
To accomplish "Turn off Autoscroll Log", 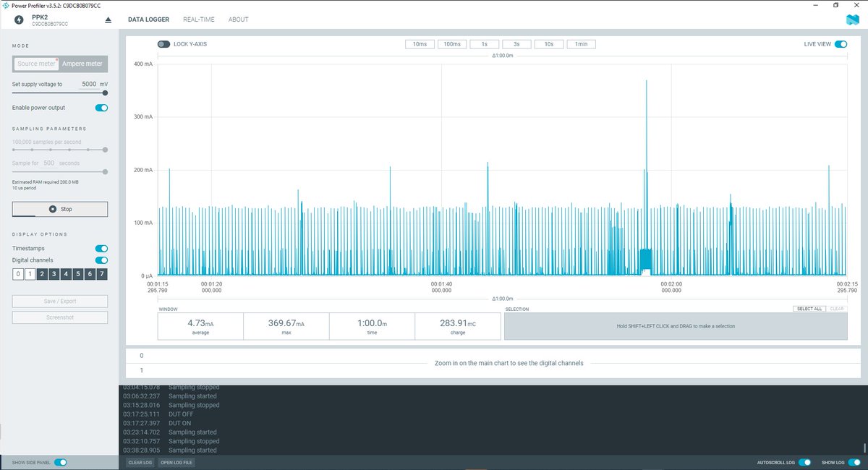I will pyautogui.click(x=805, y=462).
